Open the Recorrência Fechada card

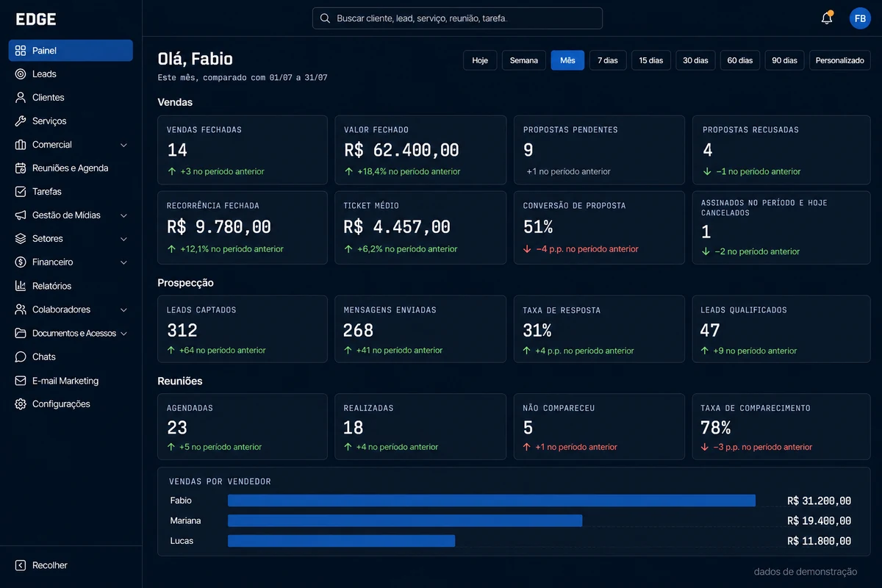coord(243,228)
